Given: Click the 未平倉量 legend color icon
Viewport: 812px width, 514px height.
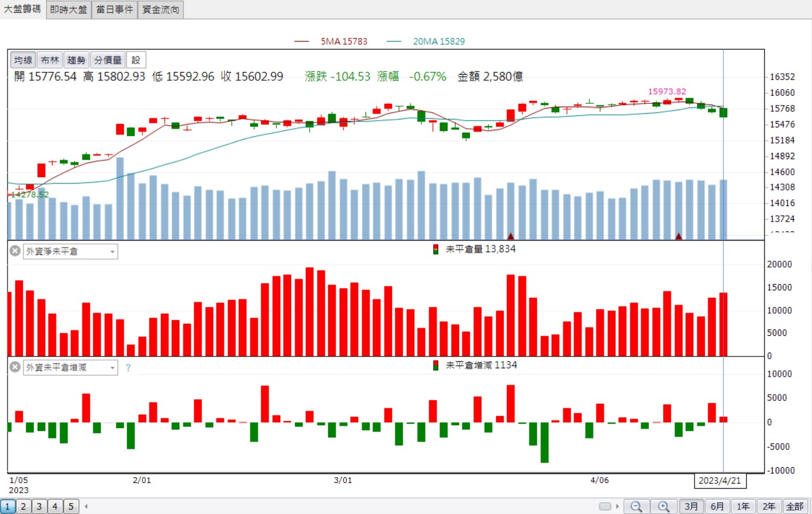Looking at the screenshot, I should [x=435, y=249].
